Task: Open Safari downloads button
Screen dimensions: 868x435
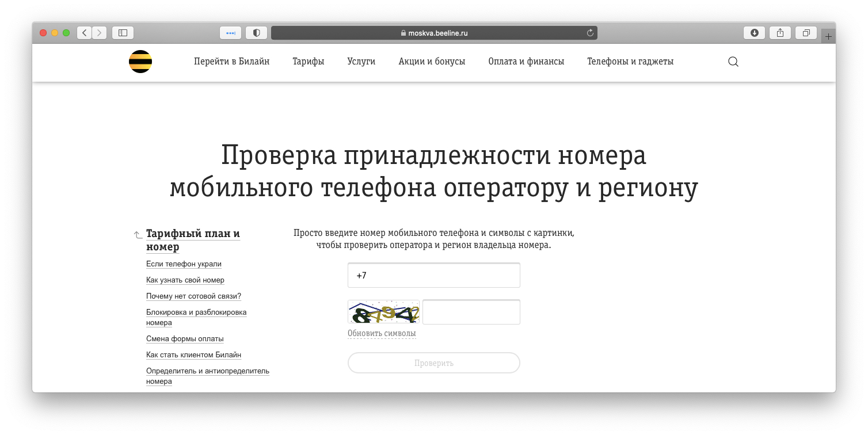Action: point(754,33)
